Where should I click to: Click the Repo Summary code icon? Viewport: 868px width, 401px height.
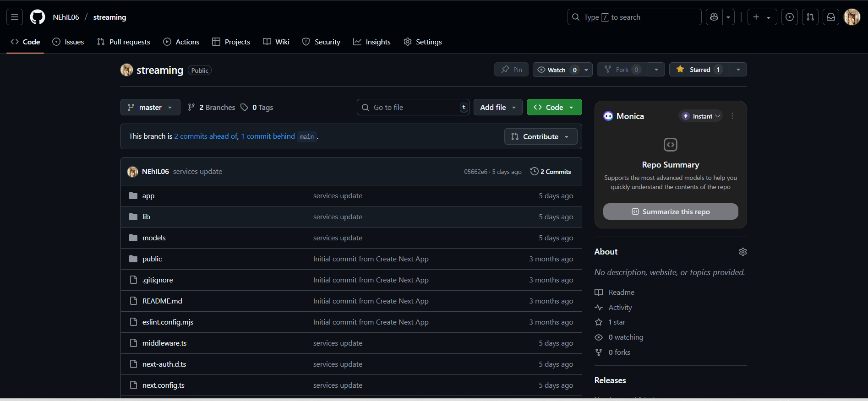[671, 145]
